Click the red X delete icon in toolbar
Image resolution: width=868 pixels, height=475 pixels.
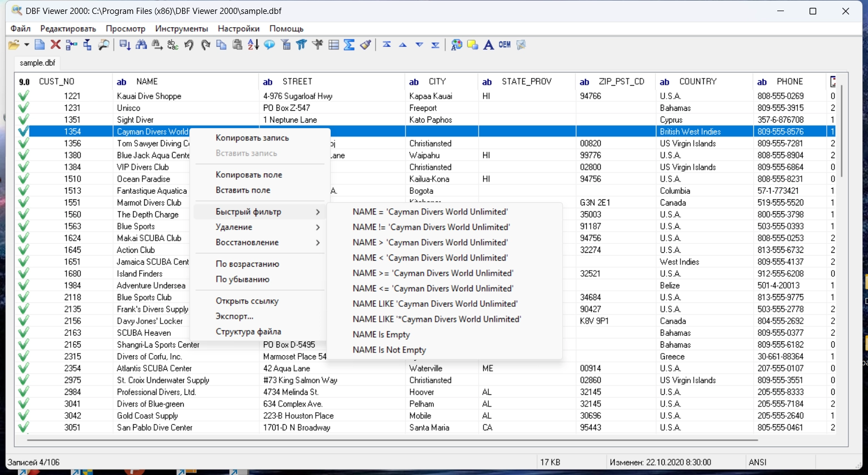coord(55,45)
